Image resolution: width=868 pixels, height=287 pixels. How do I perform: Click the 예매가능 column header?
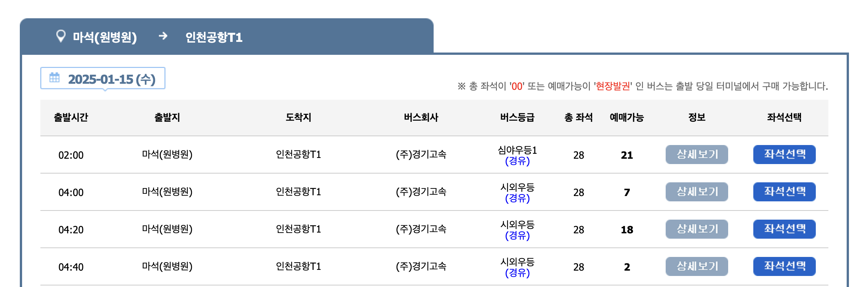(x=627, y=117)
